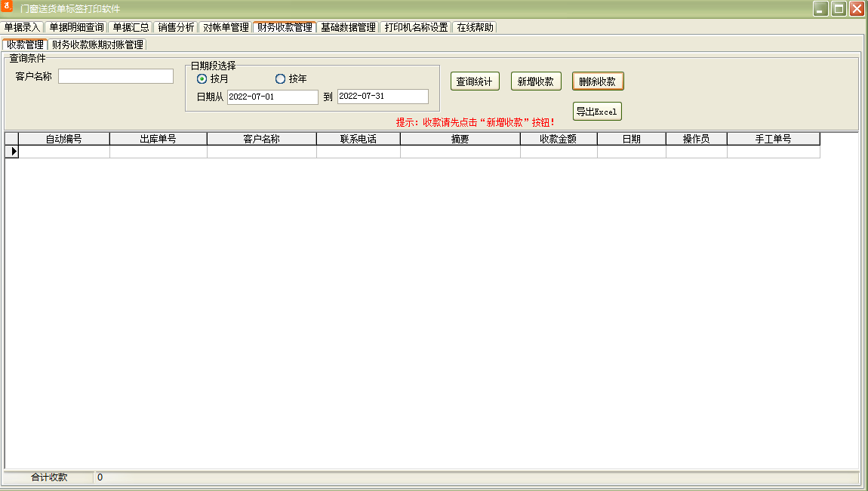The width and height of the screenshot is (868, 491).
Task: Click the 客户名称 column header
Action: (262, 139)
